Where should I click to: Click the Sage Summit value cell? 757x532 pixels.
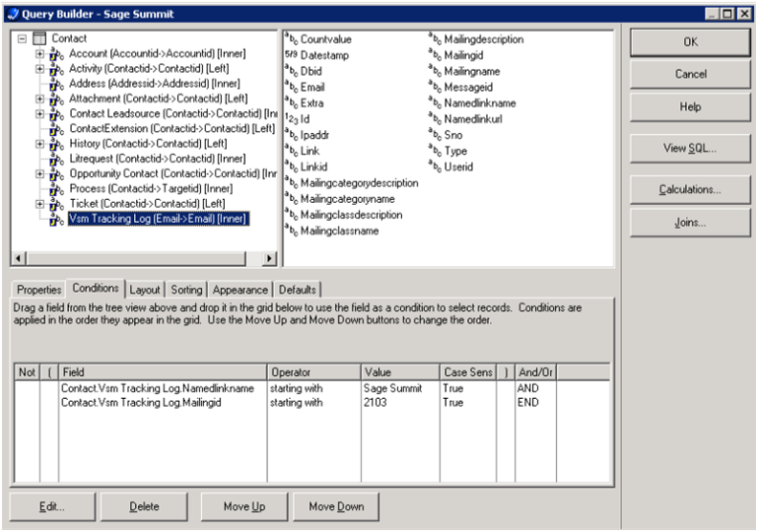coord(400,388)
